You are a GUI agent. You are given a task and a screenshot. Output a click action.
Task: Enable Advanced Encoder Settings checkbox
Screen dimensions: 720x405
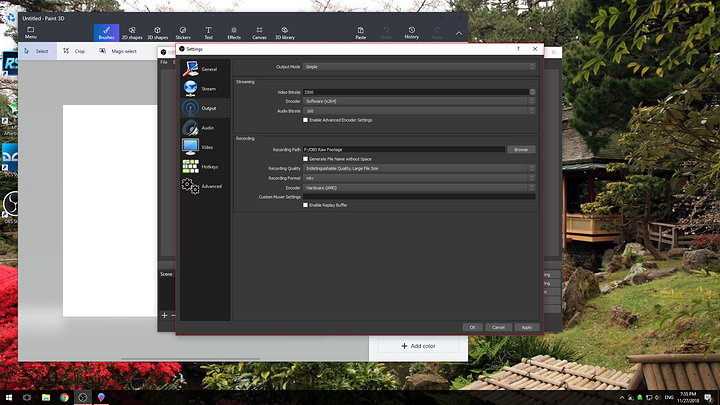pyautogui.click(x=306, y=120)
